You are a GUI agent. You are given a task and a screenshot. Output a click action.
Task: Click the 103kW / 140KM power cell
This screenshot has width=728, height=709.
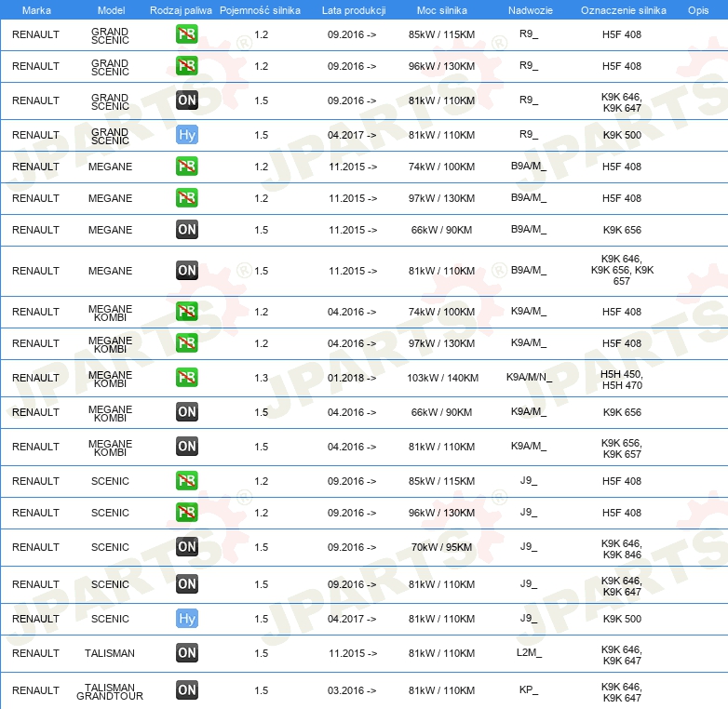tap(443, 378)
